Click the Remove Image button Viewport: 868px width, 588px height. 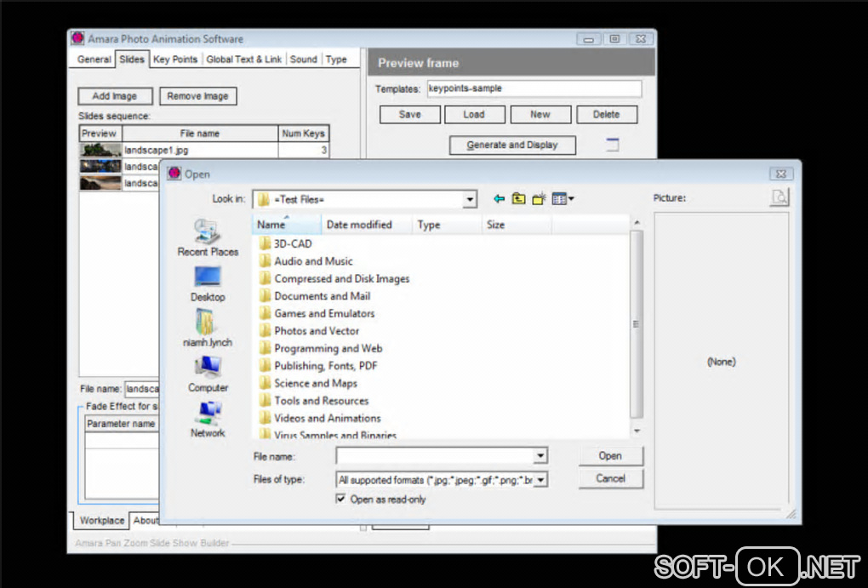click(197, 96)
